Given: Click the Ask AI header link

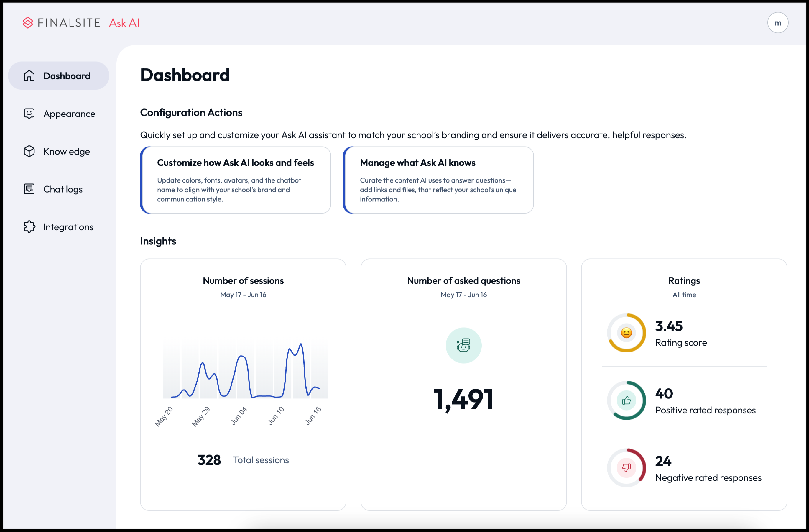Looking at the screenshot, I should click(x=124, y=23).
